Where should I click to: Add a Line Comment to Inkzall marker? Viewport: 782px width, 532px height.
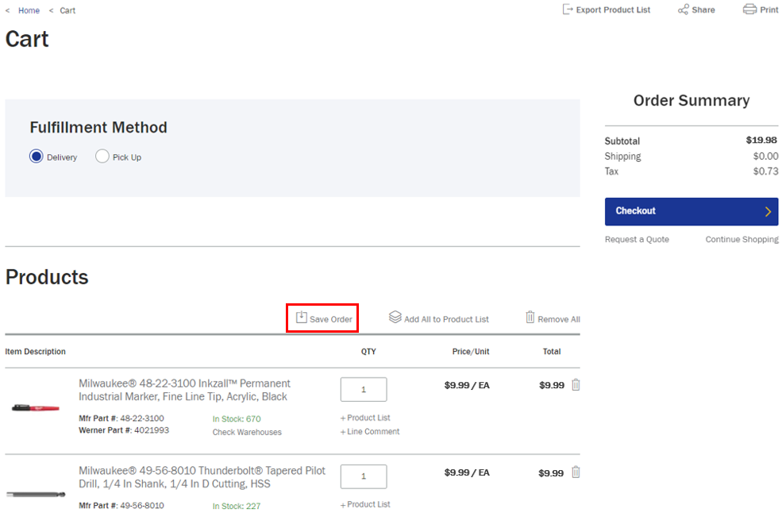[x=369, y=432]
